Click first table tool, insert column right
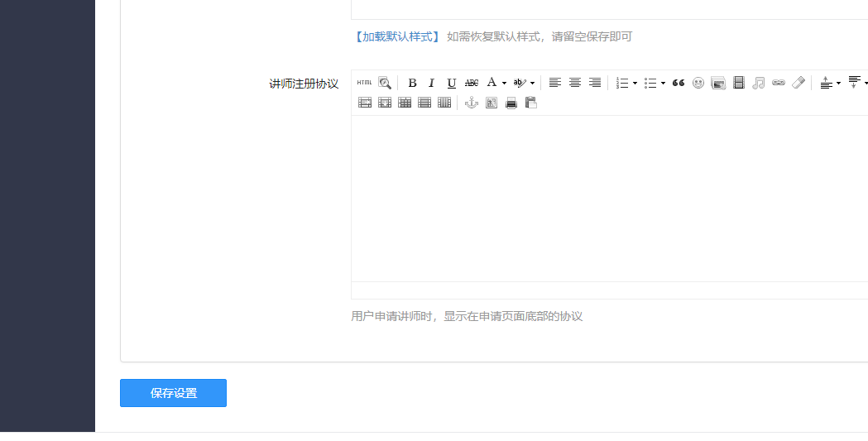 coord(365,103)
